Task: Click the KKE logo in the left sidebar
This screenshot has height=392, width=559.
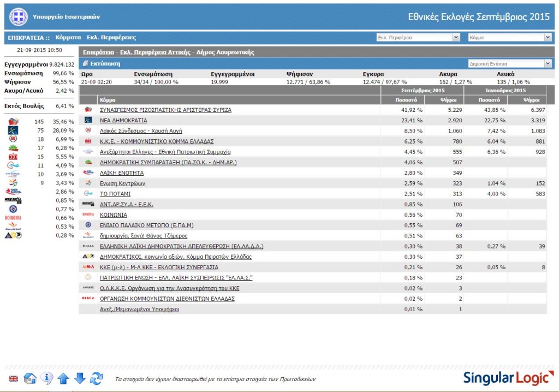Action: tap(14, 156)
